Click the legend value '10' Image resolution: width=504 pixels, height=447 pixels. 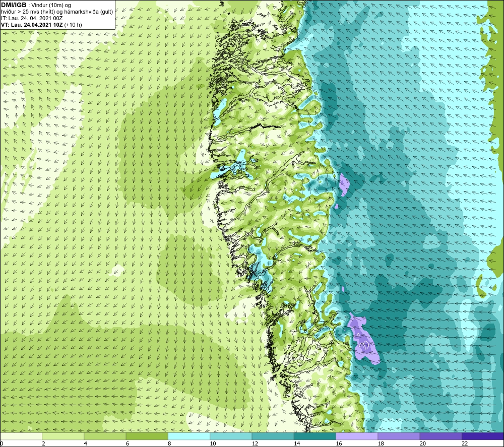pyautogui.click(x=213, y=444)
